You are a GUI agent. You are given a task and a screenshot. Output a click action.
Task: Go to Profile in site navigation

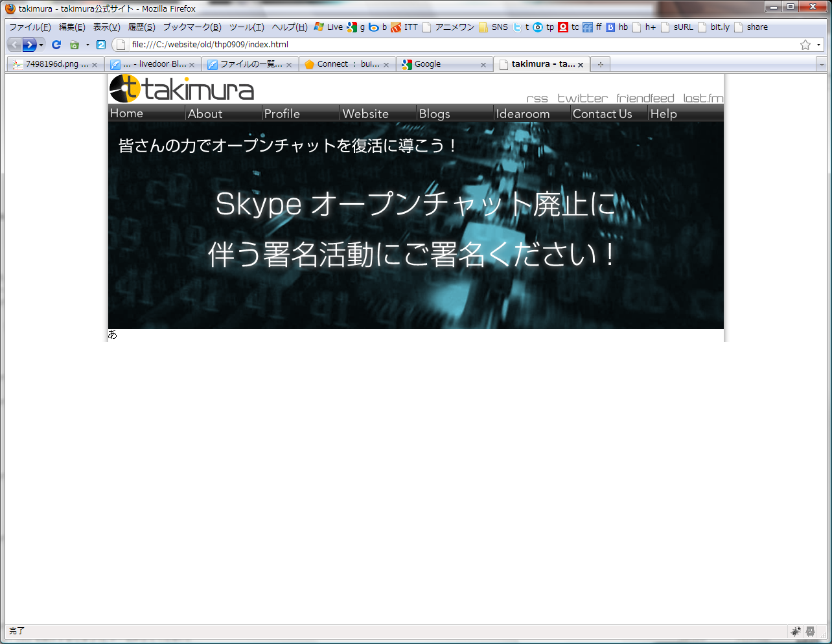click(x=301, y=113)
